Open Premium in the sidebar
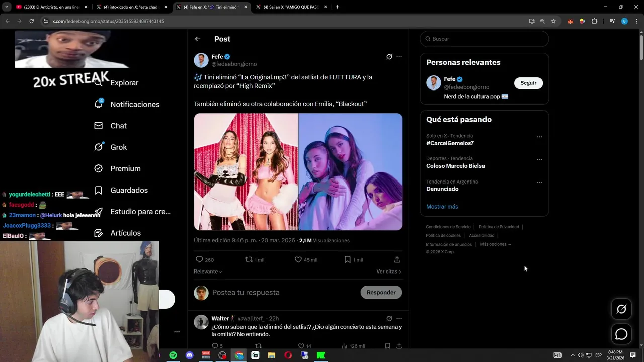Screen dimensions: 644x362 click(117, 169)
